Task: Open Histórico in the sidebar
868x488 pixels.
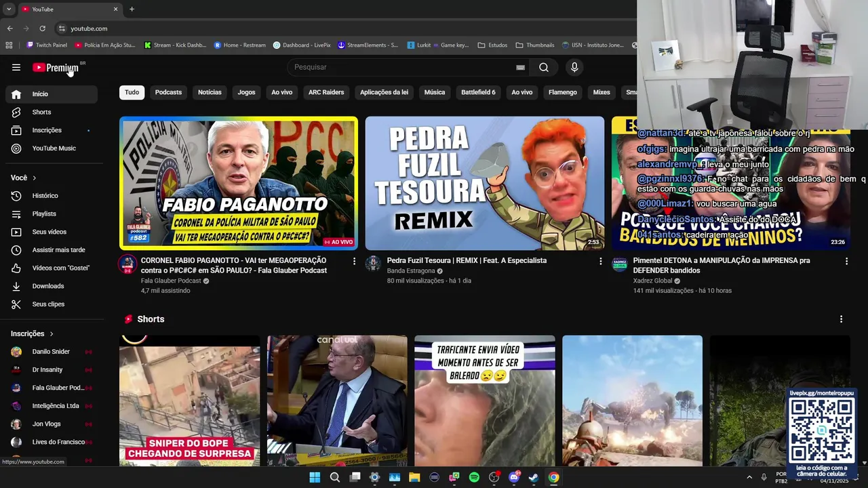Action: [52, 196]
